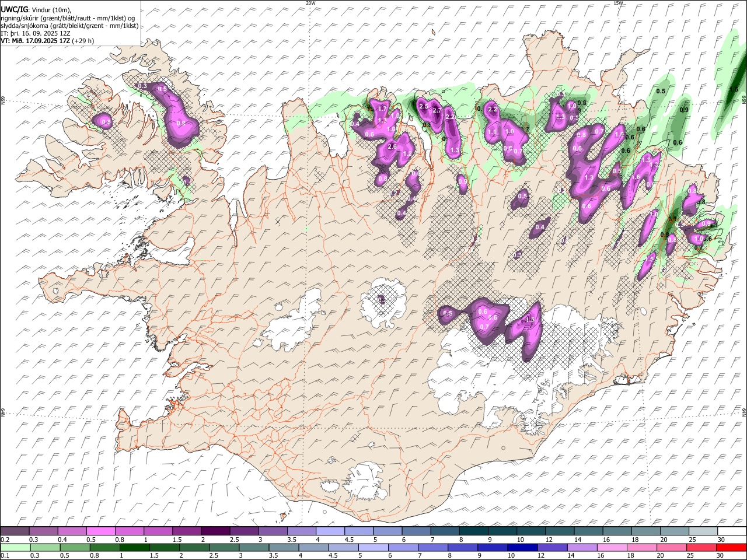747x560 pixels.
Task: Select the deep blue rain swatch between 10 and 12
Action: (522, 547)
